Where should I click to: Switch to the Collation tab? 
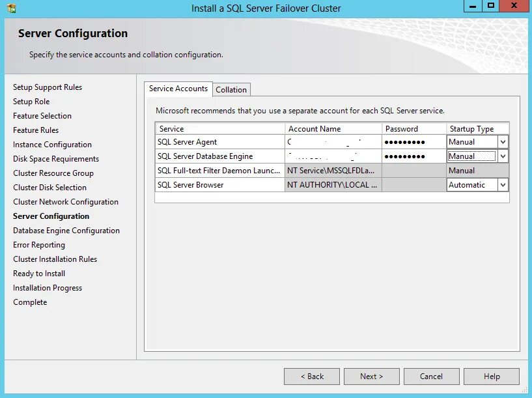(231, 89)
